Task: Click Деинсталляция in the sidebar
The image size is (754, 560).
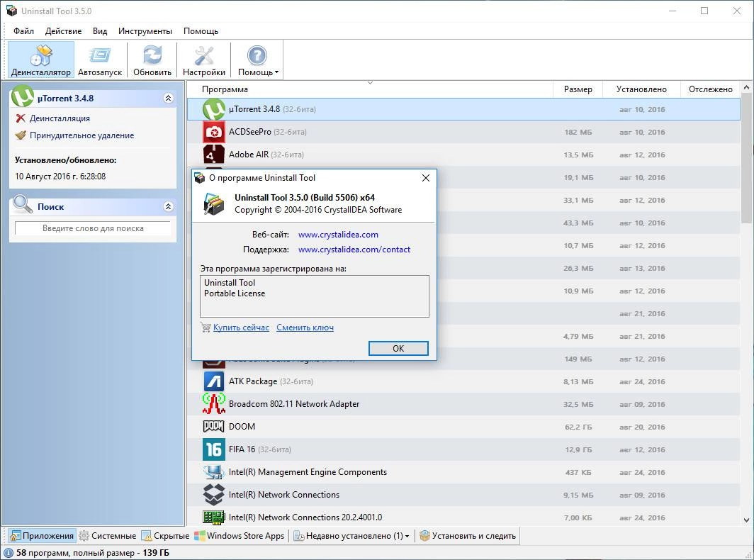Action: click(x=60, y=118)
